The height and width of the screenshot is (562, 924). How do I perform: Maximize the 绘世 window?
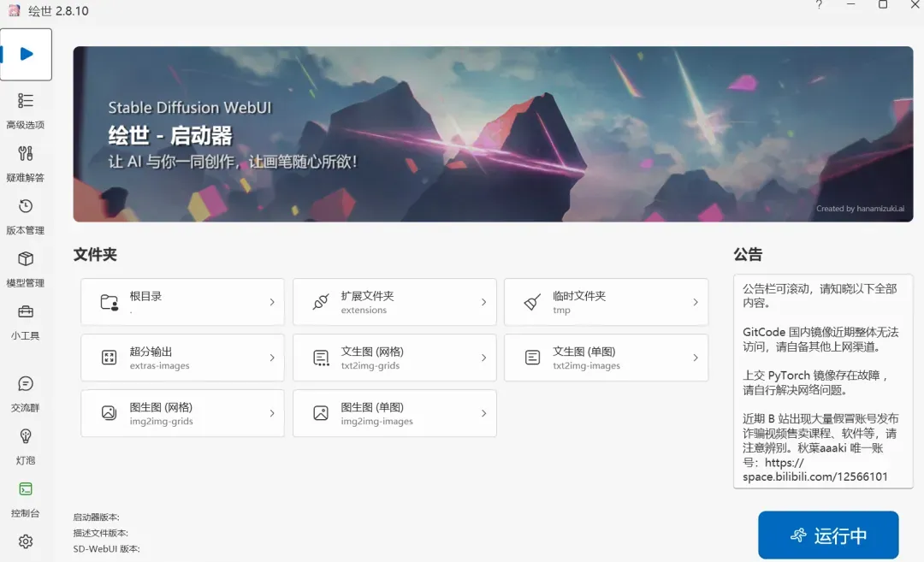[883, 5]
